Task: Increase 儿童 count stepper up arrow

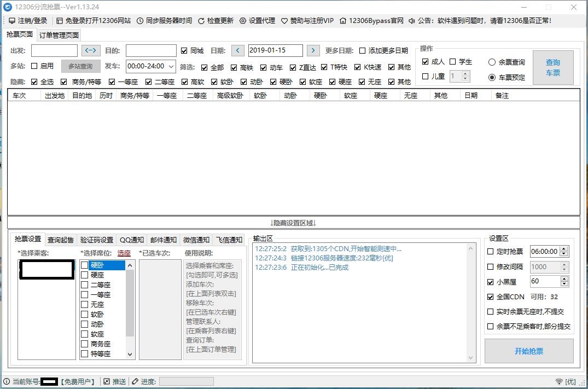Action: click(465, 73)
